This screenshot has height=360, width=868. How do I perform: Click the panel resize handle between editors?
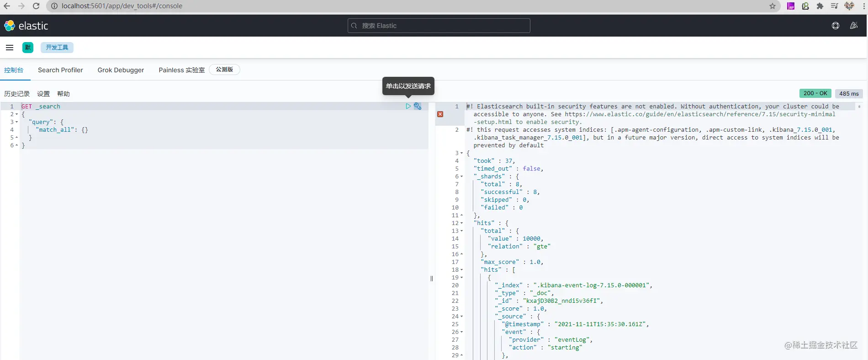coord(432,278)
